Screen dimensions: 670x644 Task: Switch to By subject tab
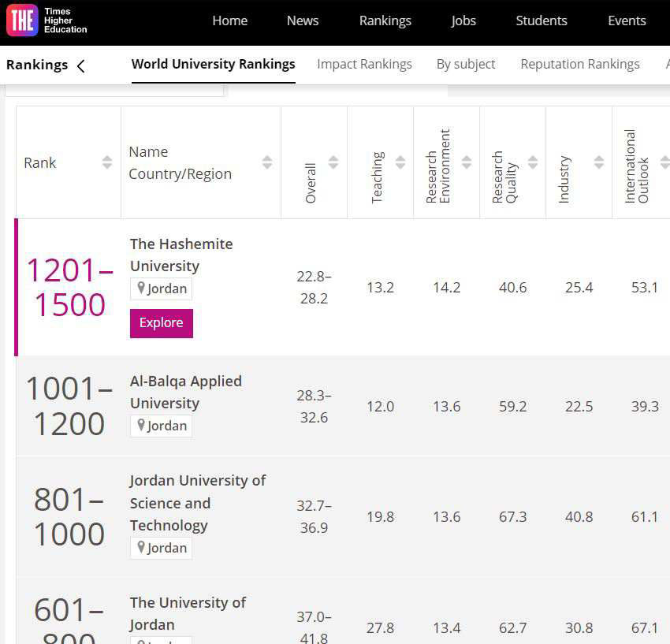[x=466, y=65]
